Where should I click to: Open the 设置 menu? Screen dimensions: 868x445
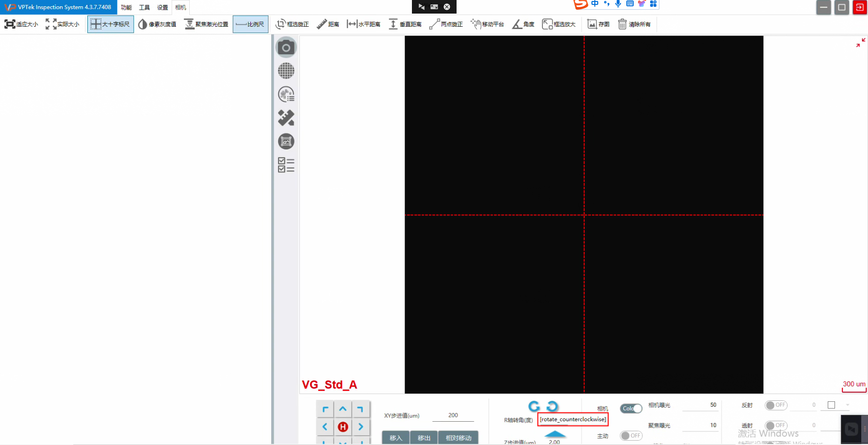pyautogui.click(x=163, y=7)
